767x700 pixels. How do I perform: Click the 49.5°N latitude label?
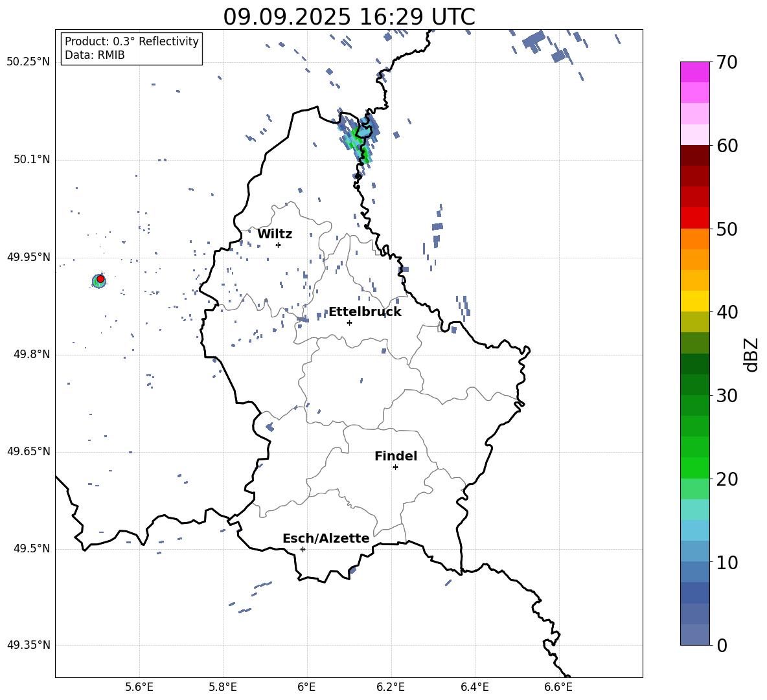pyautogui.click(x=31, y=548)
